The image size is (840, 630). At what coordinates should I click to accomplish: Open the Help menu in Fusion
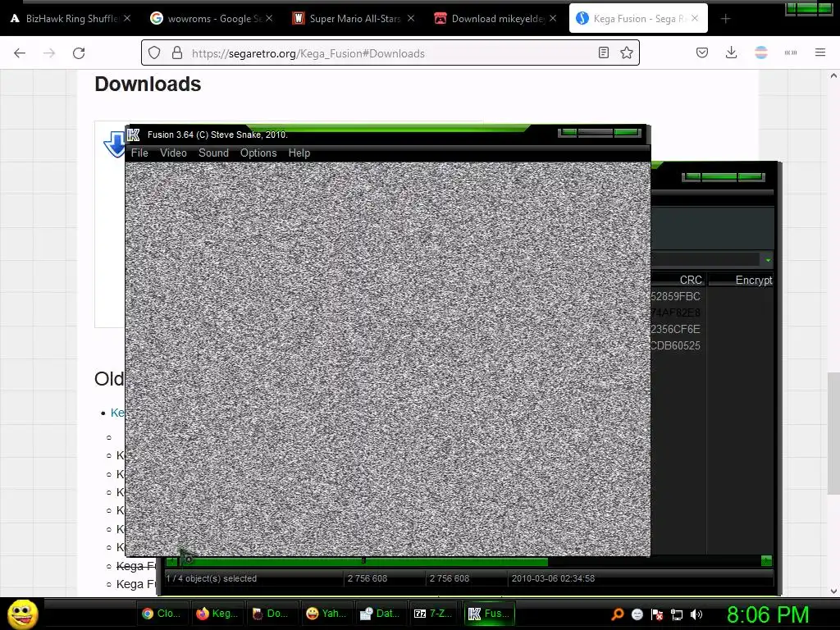click(x=299, y=153)
